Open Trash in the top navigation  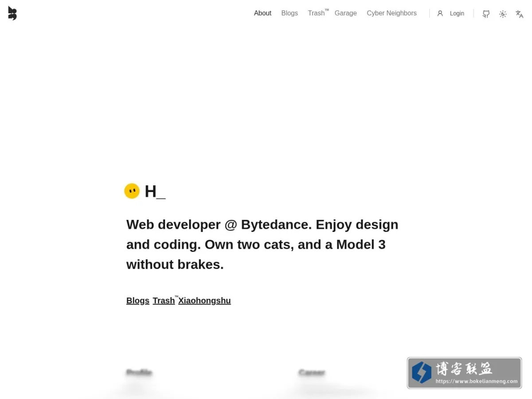click(x=317, y=13)
